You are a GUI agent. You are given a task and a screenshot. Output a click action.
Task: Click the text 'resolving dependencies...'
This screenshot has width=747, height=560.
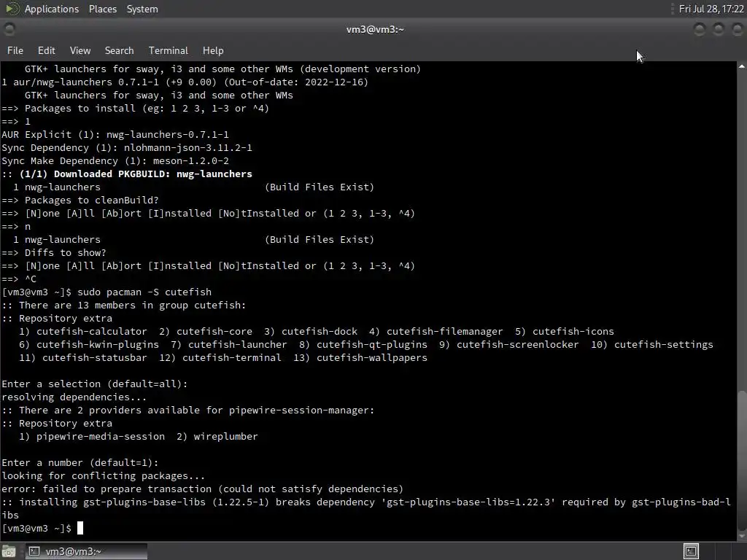click(x=74, y=397)
